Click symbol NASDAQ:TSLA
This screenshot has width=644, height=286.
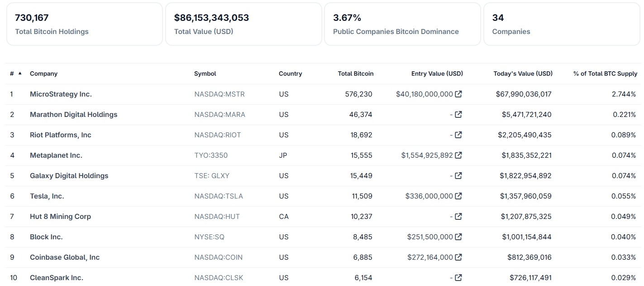click(x=219, y=196)
